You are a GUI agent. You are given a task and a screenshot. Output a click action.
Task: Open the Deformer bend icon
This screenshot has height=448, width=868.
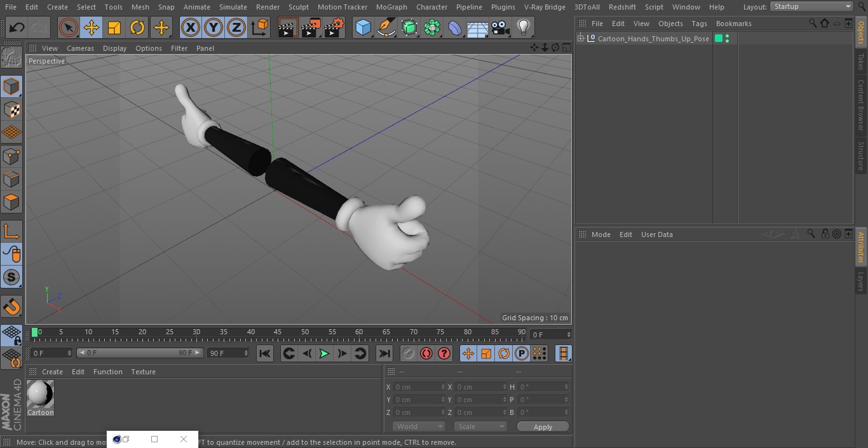click(x=454, y=28)
